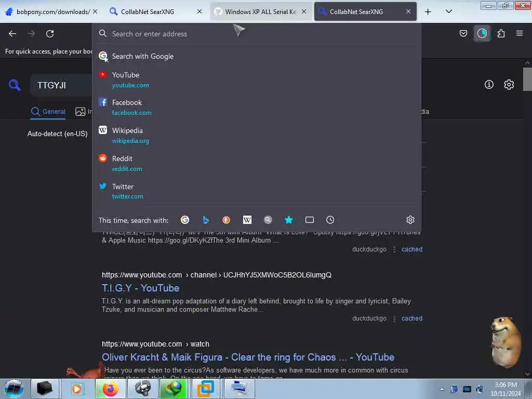Search this time with Wikipedia icon
Viewport: 532px width, 399px height.
pyautogui.click(x=247, y=220)
